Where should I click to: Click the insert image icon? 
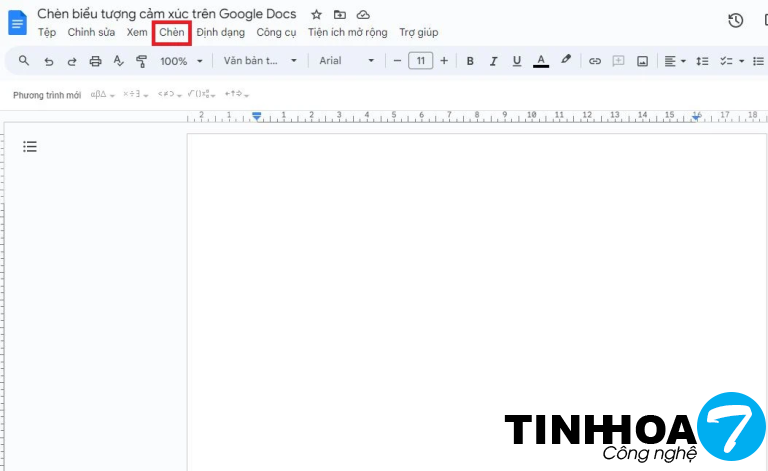tap(642, 61)
